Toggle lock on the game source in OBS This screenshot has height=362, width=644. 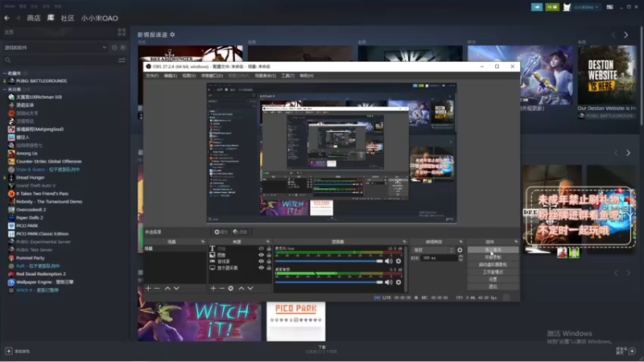(x=269, y=261)
